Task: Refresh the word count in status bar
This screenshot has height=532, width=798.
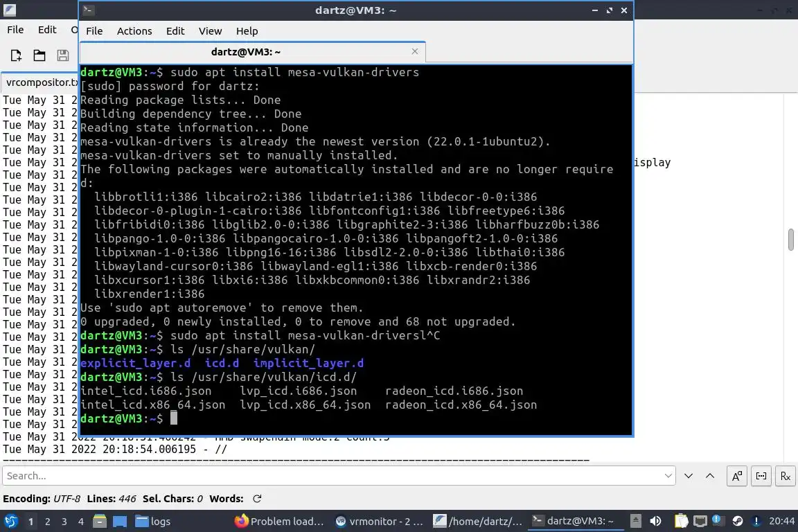Action: pos(257,499)
